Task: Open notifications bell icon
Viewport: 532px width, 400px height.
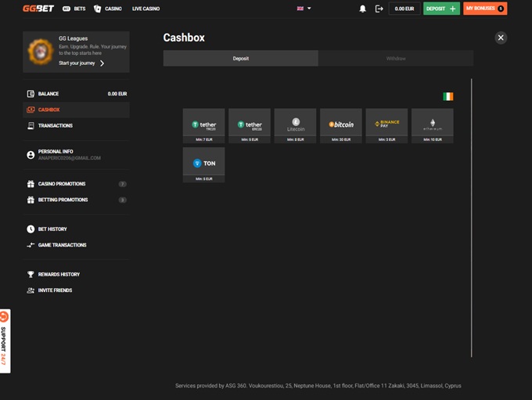Action: 362,9
